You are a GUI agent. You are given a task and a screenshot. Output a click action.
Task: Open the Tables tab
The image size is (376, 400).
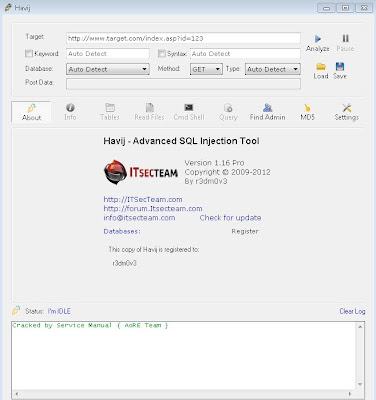pyautogui.click(x=110, y=112)
